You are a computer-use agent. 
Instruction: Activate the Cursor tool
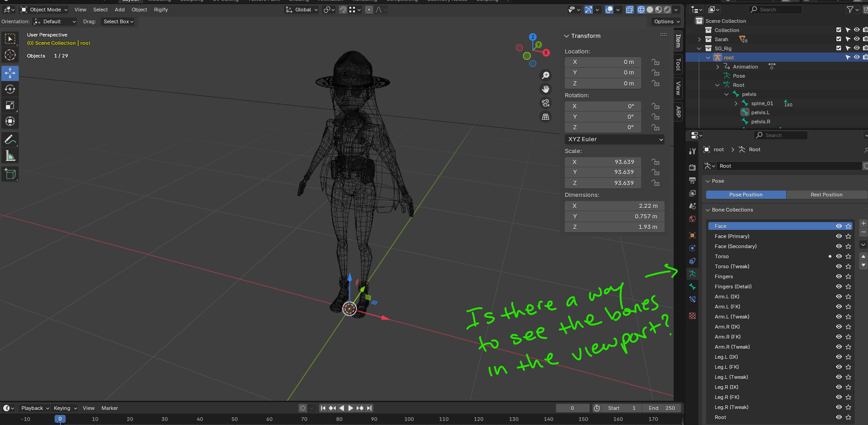10,55
